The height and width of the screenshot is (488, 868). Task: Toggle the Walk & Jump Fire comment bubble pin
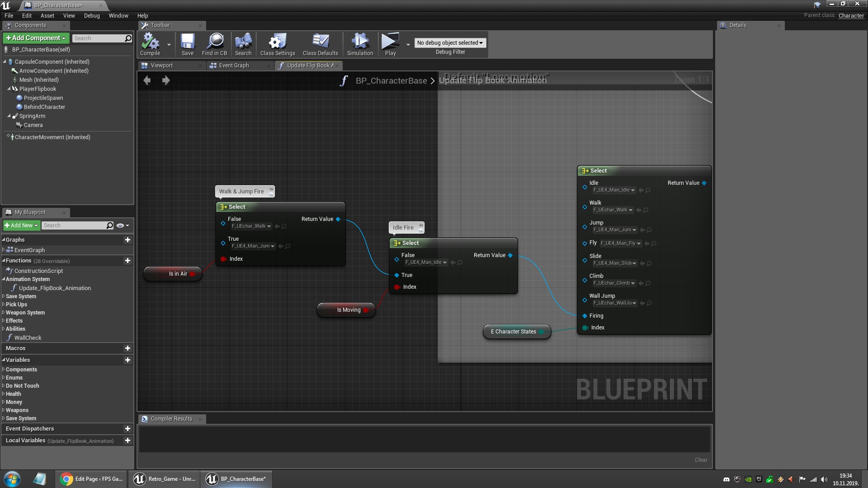[271, 190]
